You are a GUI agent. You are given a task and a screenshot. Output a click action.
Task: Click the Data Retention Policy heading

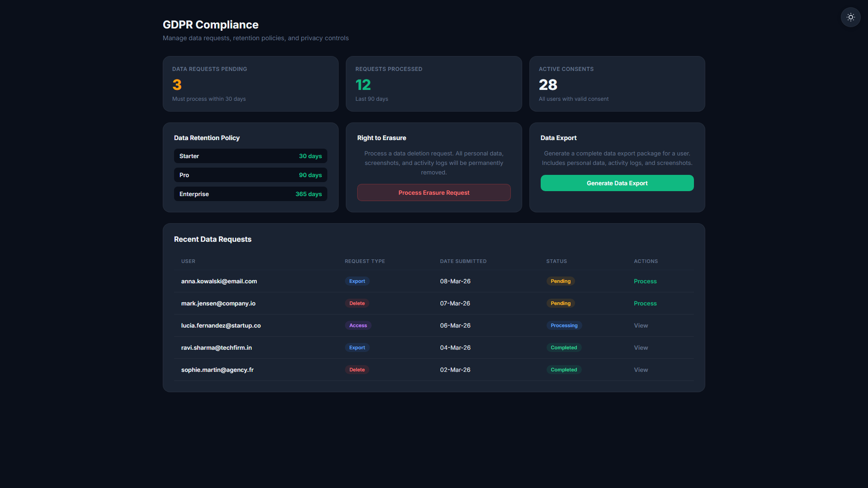click(207, 138)
